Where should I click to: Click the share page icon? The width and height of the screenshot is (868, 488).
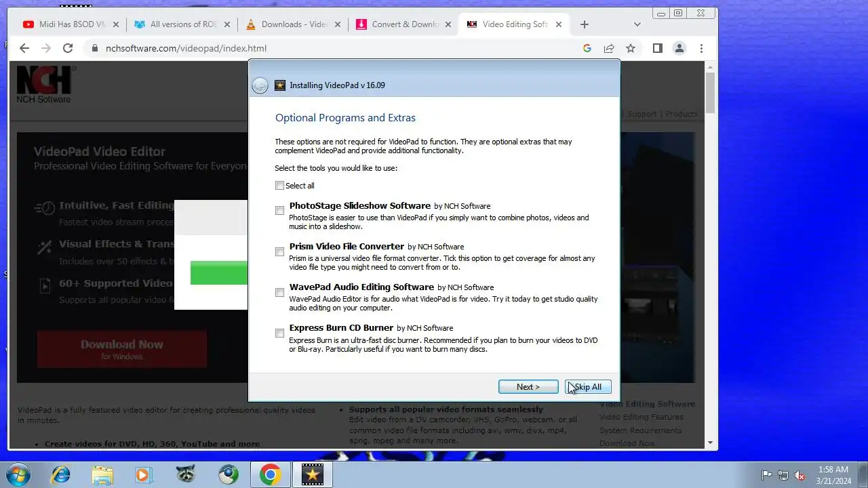tap(609, 48)
